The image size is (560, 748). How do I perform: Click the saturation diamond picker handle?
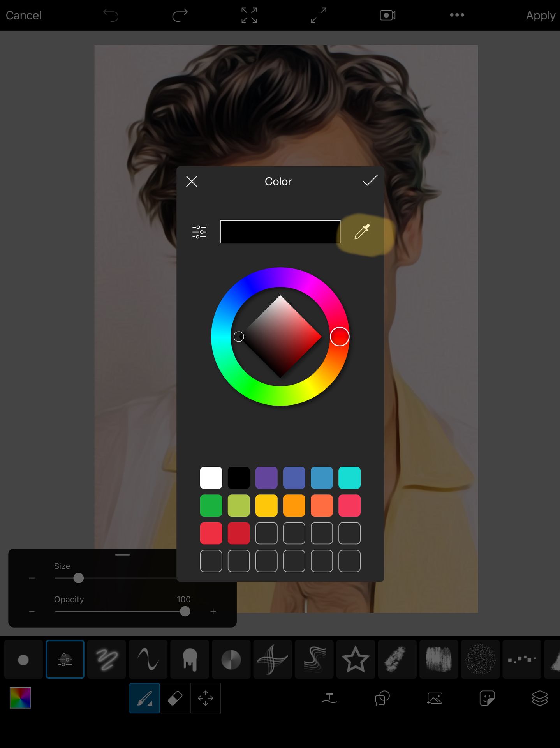click(239, 336)
